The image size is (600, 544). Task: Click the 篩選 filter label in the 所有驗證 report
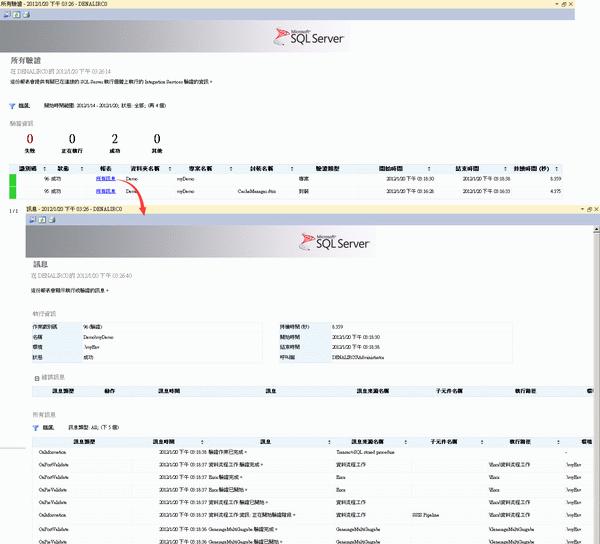point(24,106)
